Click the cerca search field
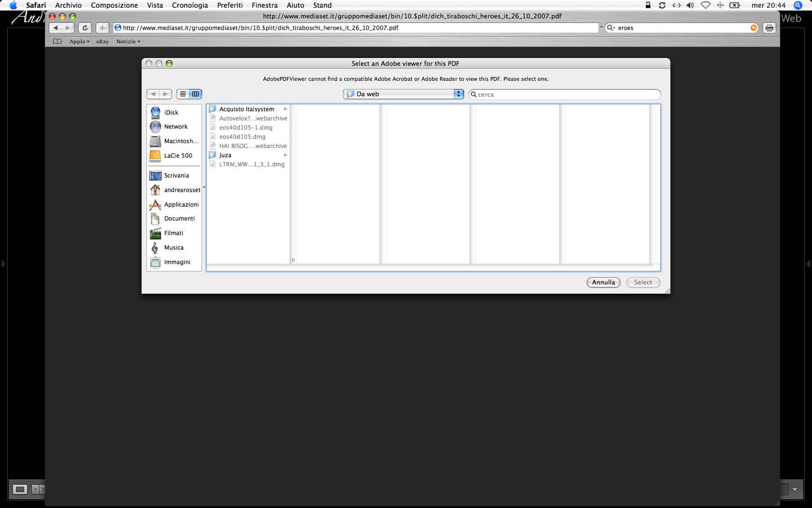Screen dimensions: 812x508 [x=565, y=94]
